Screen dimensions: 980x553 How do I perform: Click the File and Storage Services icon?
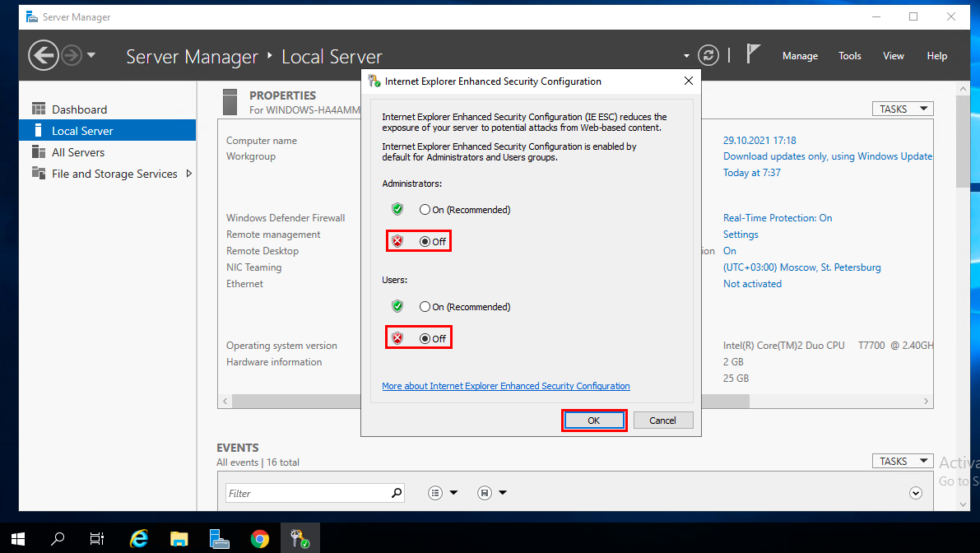pos(39,173)
